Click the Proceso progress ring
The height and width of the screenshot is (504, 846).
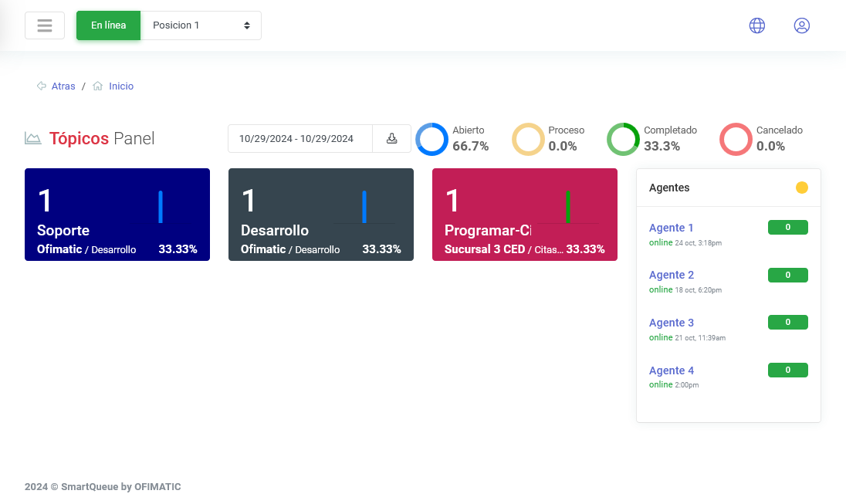click(x=529, y=139)
